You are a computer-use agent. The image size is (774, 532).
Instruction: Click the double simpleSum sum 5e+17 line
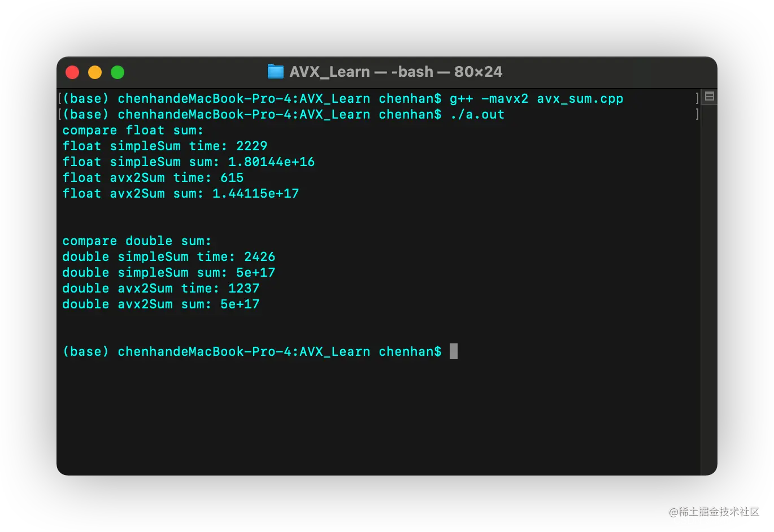click(x=169, y=273)
